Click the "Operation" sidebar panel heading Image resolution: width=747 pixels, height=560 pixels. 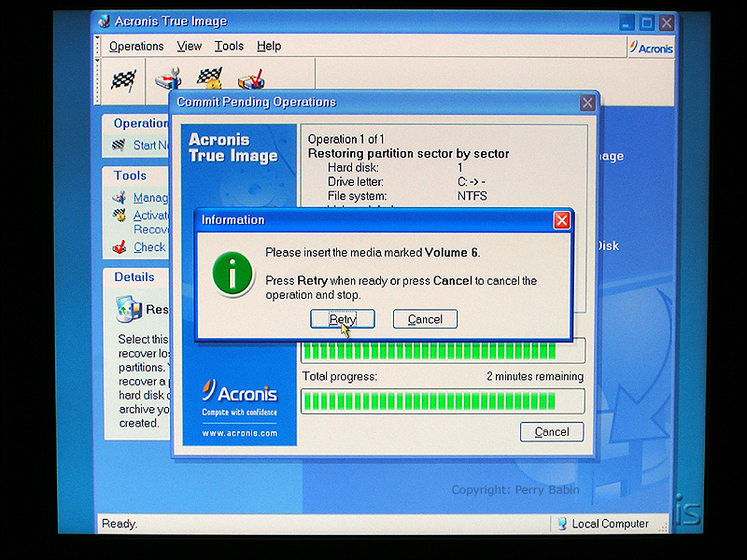click(x=141, y=123)
